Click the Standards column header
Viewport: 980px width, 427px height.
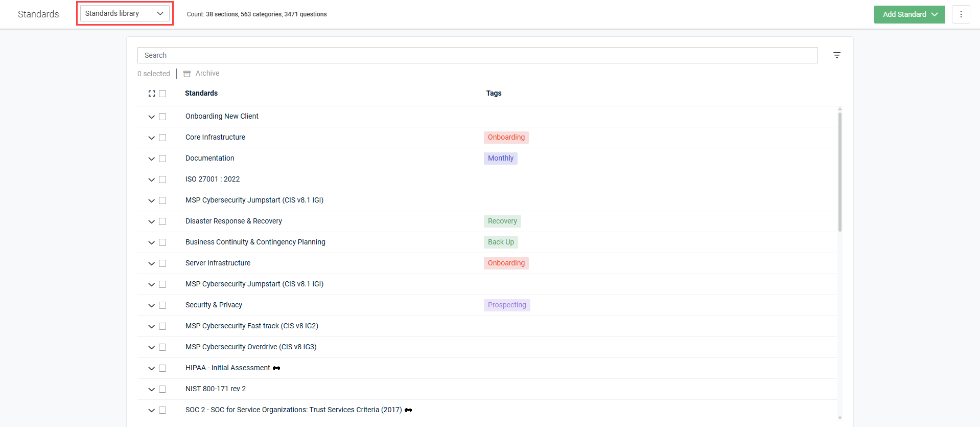(201, 93)
